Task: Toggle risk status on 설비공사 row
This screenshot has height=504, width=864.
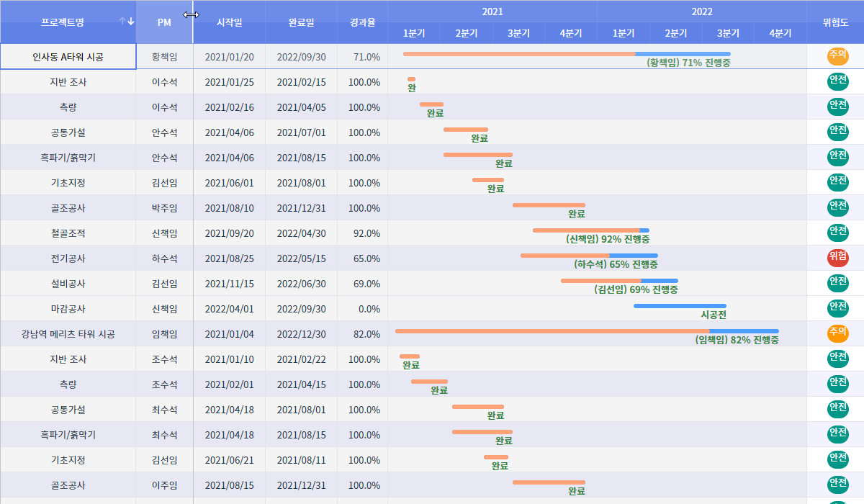Action: [x=837, y=283]
